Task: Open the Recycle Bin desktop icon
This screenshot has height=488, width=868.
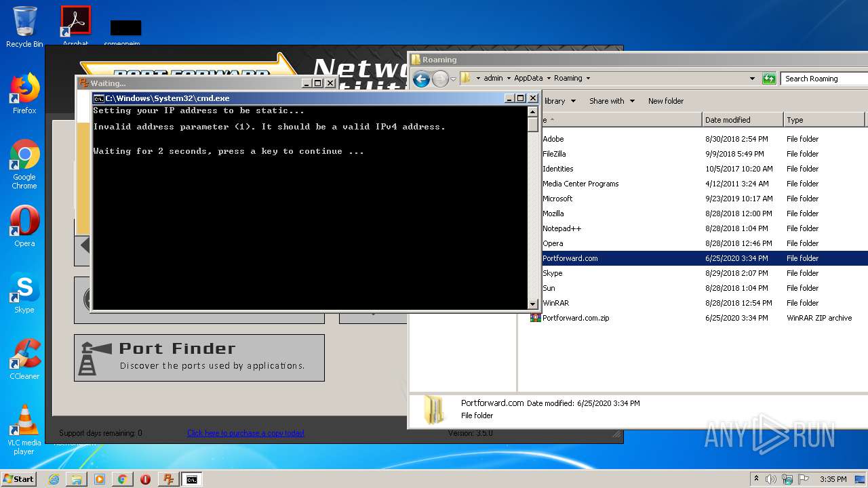Action: [24, 27]
